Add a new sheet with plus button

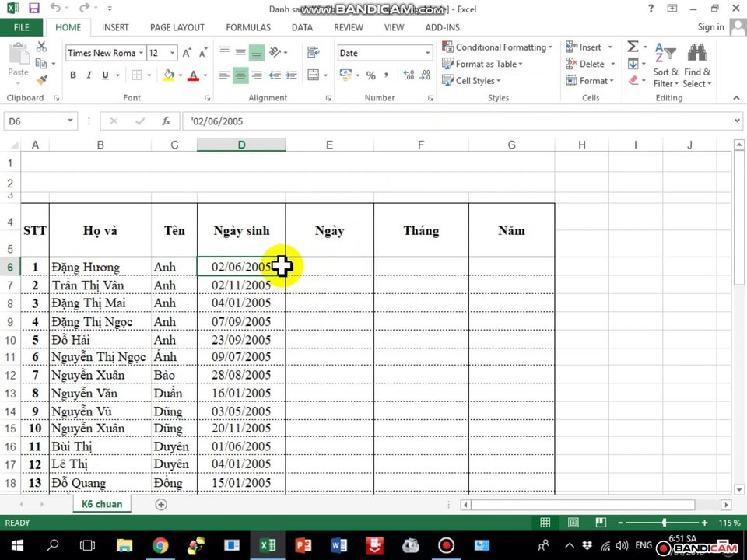point(161,504)
